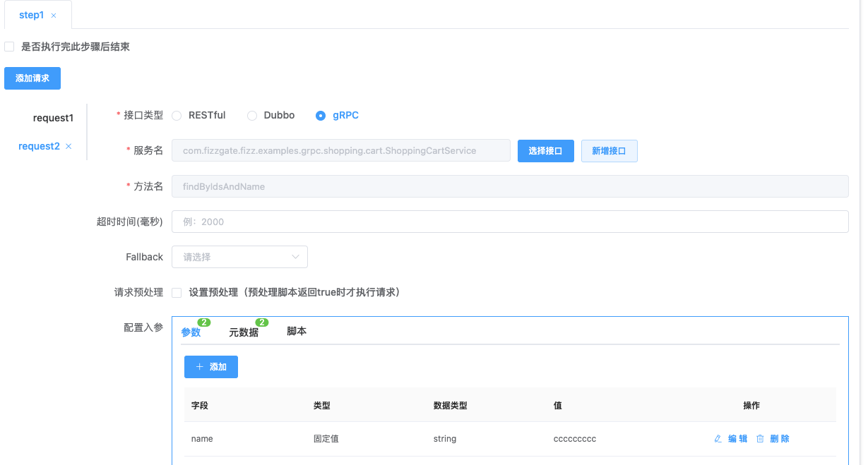Click the 字段 column header
Viewport: 868px width, 465px height.
point(200,406)
